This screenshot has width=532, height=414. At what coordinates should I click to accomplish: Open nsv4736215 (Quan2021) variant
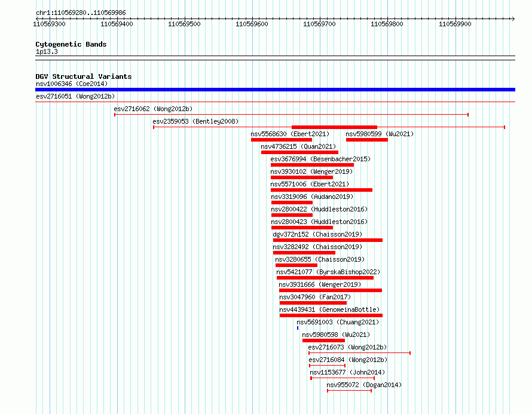point(298,146)
